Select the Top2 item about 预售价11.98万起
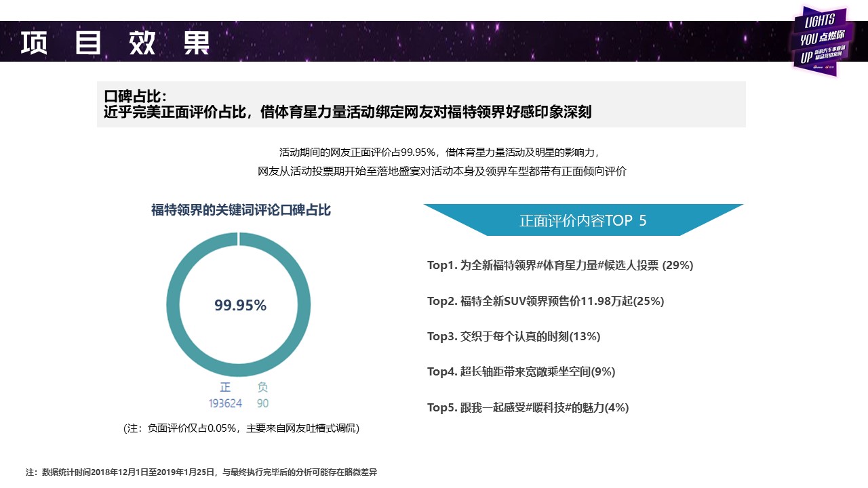868x488 pixels. 545,301
